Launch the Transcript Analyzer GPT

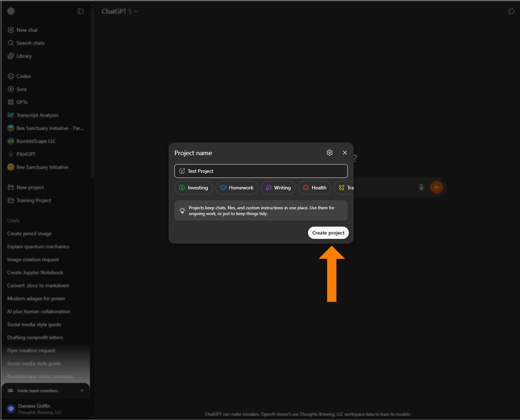click(x=38, y=115)
